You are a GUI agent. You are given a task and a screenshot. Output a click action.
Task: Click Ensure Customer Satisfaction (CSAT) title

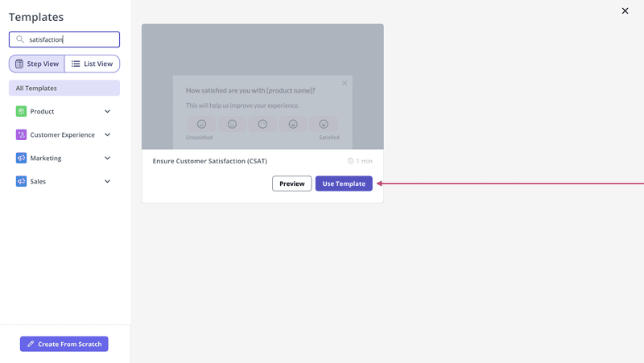pos(210,161)
